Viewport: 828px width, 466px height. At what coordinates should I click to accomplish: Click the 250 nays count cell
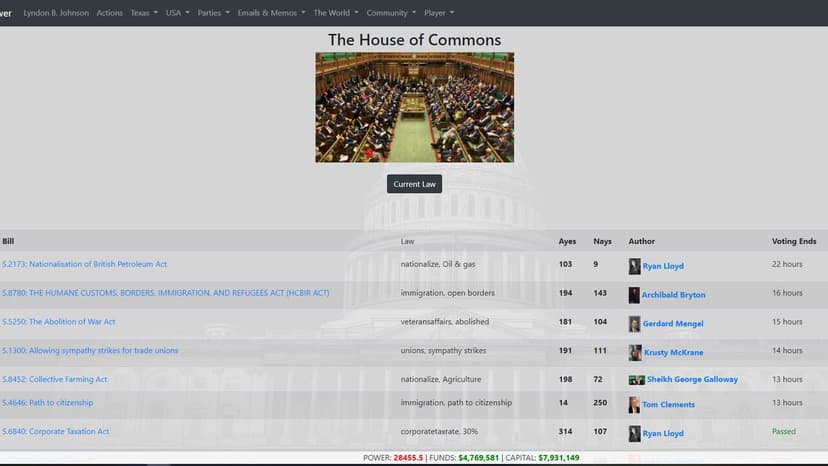click(600, 403)
